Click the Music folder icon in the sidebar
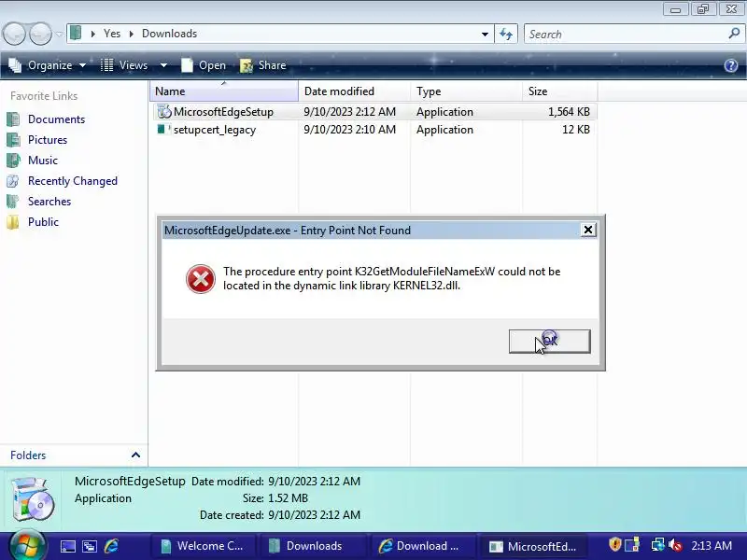The width and height of the screenshot is (747, 560). click(13, 160)
